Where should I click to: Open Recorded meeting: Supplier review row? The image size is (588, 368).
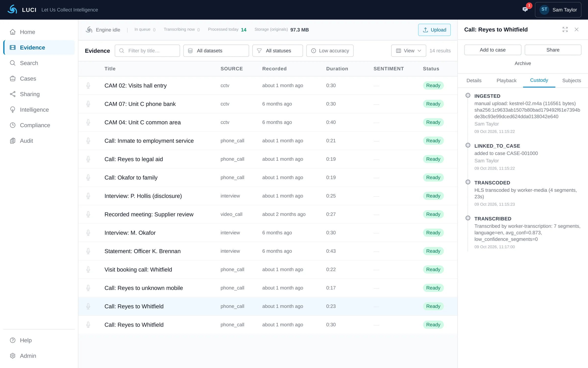(x=268, y=214)
